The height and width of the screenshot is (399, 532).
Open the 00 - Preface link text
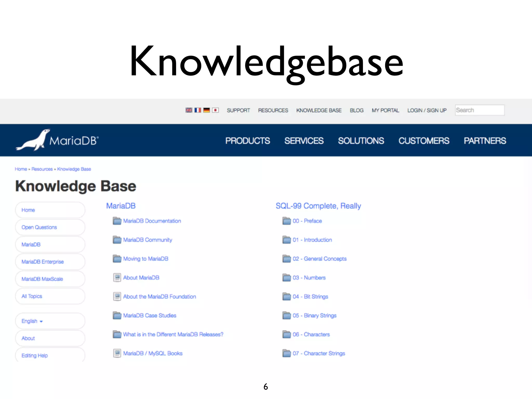tap(307, 221)
